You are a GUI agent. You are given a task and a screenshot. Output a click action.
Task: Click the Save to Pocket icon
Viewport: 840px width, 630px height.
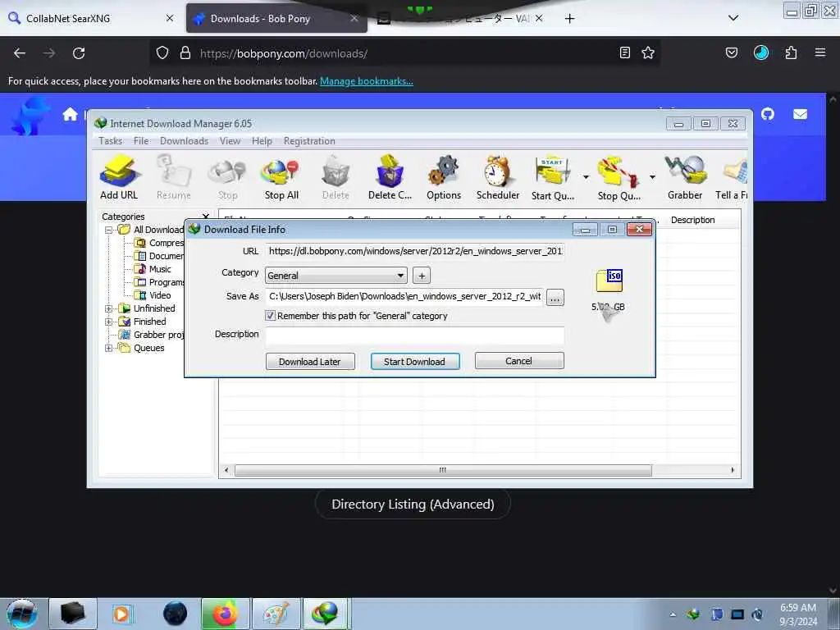(732, 53)
